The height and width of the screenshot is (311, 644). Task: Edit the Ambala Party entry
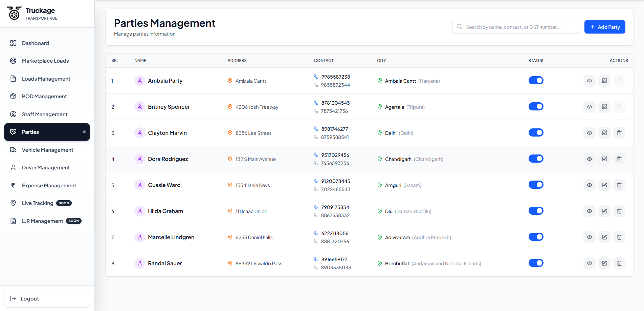click(604, 81)
